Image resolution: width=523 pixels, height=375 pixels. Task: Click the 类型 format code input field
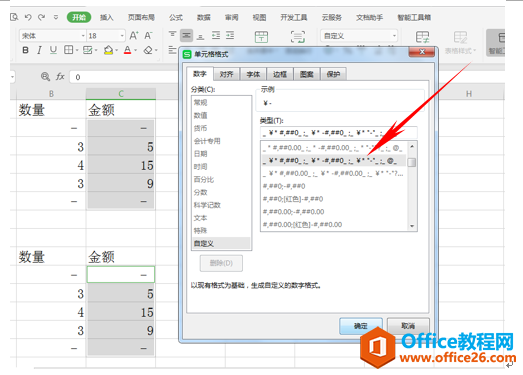pos(339,133)
